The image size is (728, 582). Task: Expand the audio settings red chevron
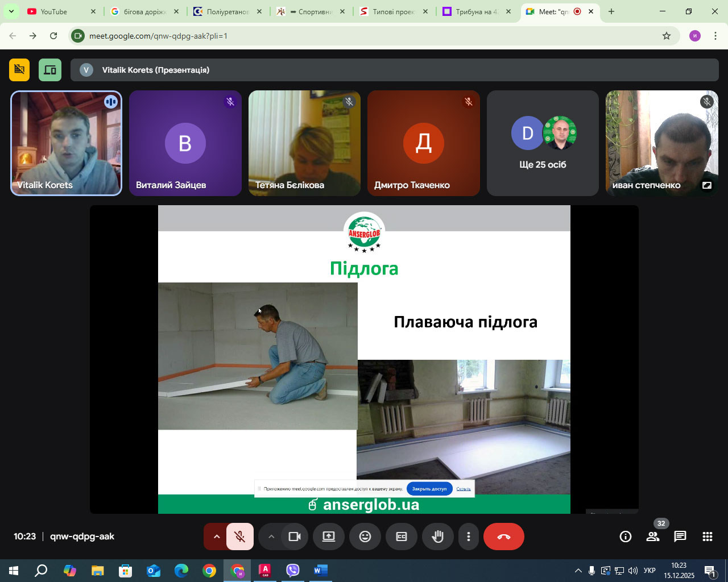coord(216,537)
